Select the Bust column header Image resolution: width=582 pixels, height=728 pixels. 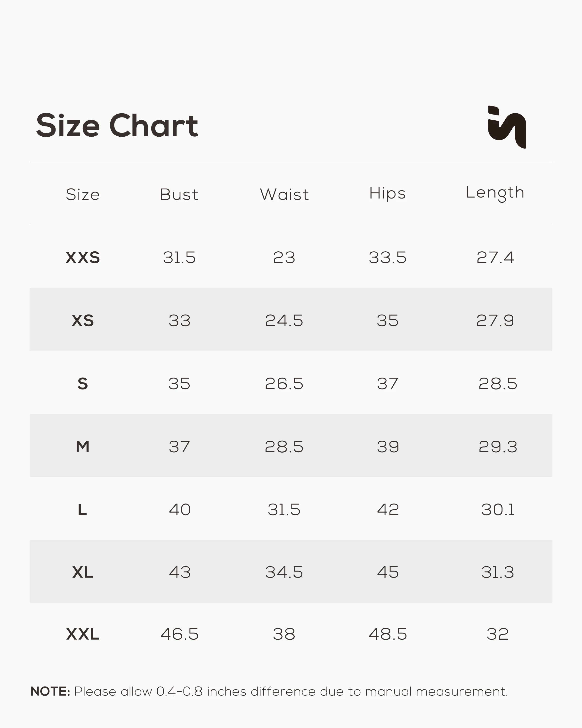[x=179, y=194]
